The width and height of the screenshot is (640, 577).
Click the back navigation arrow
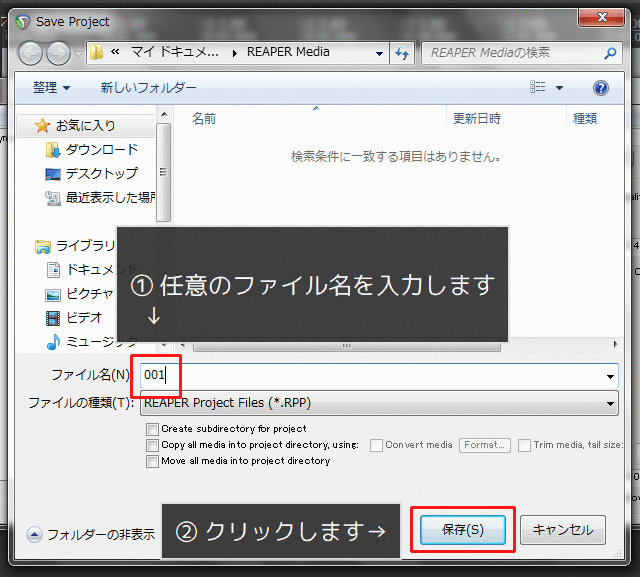point(31,53)
